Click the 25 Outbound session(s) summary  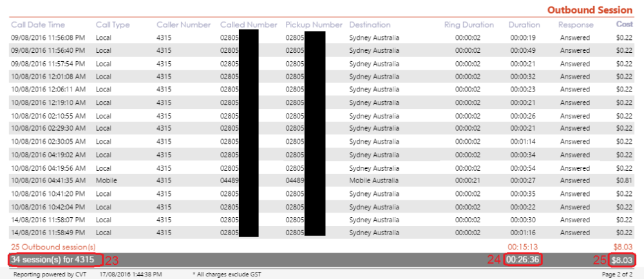point(53,247)
